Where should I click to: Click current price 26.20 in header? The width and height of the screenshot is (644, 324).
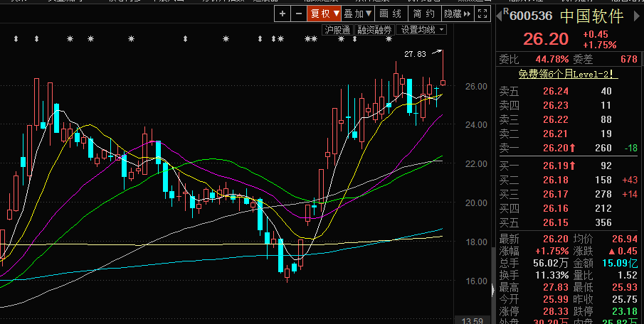(x=545, y=39)
